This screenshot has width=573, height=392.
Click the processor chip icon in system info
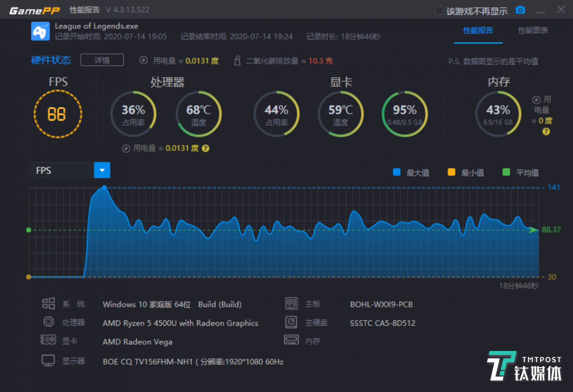pyautogui.click(x=48, y=322)
